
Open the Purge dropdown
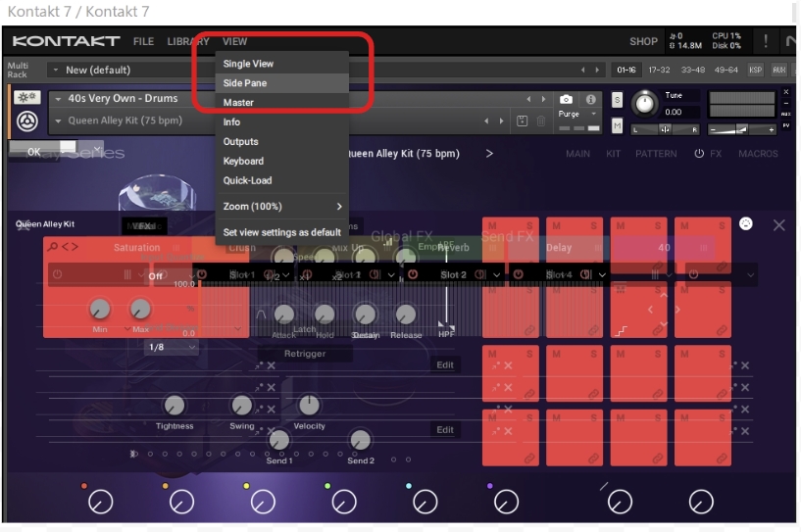(593, 114)
